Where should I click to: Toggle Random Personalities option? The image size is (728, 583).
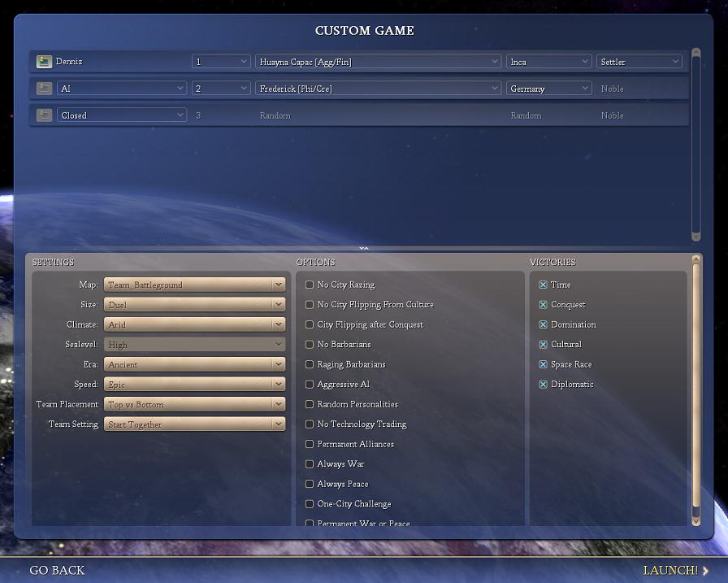click(x=310, y=404)
